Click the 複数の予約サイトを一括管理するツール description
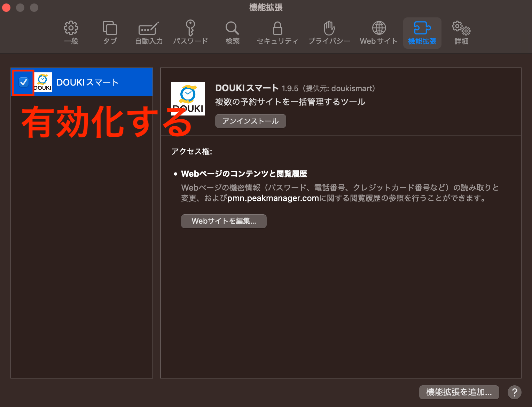The height and width of the screenshot is (407, 532). 290,102
